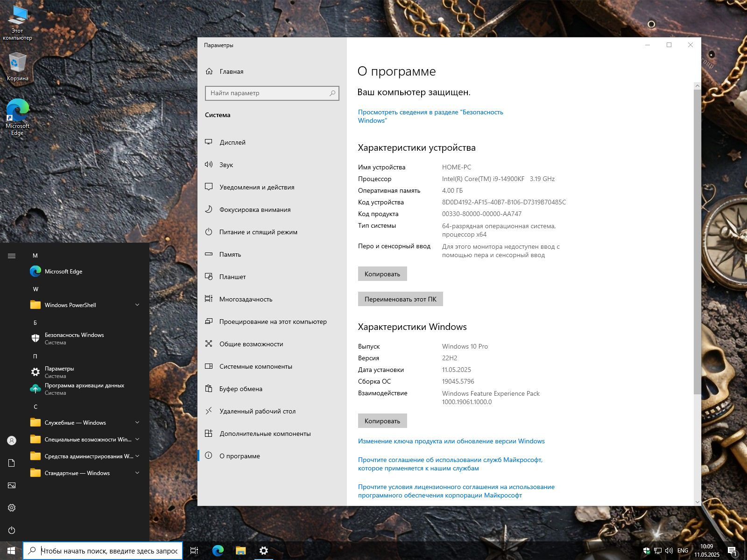Click the Общие возможности sidebar icon
This screenshot has height=560, width=747.
209,344
